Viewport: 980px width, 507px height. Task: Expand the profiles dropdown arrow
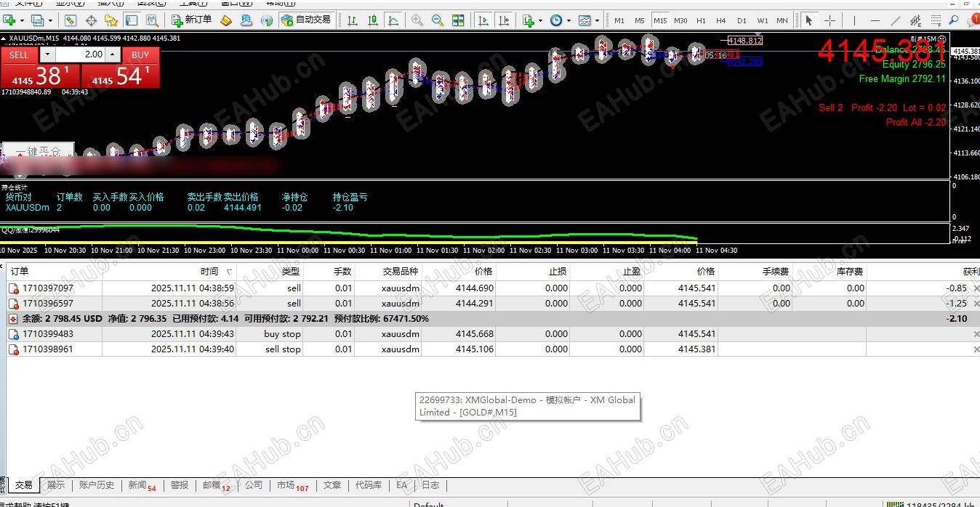click(51, 20)
